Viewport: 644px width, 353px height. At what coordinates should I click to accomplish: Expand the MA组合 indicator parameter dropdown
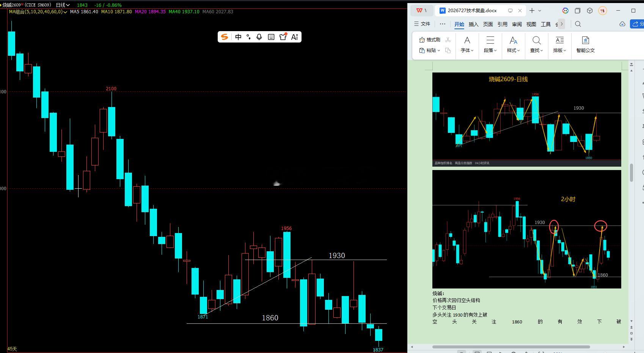[38, 12]
